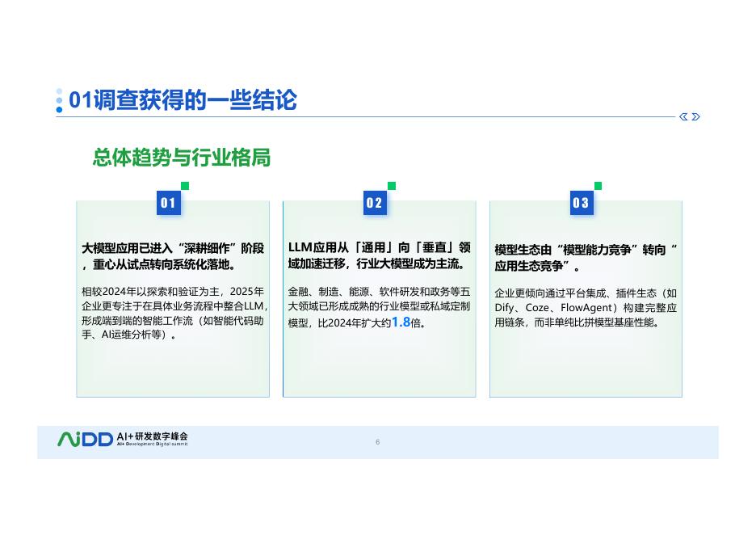Select the numbered badge 02
The width and height of the screenshot is (756, 535).
(375, 203)
